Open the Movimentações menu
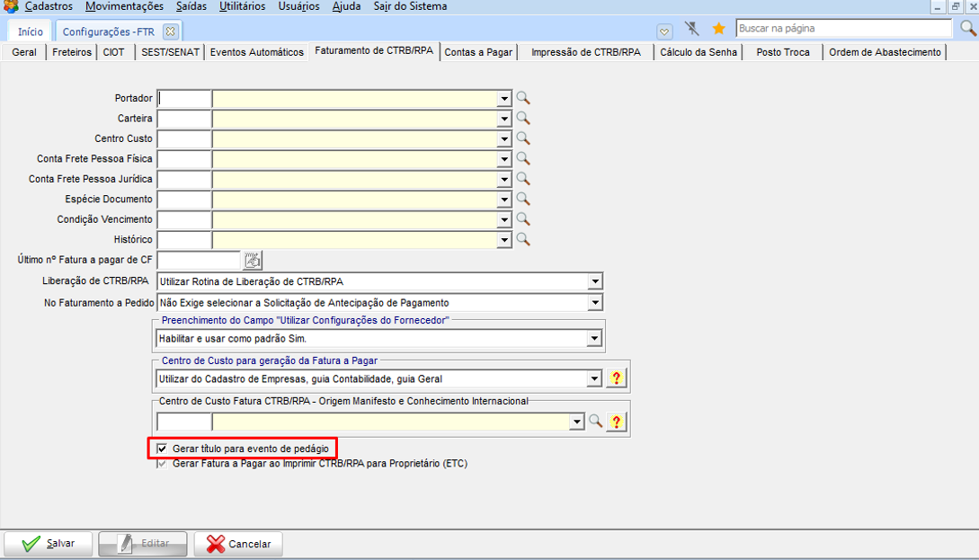 (124, 6)
